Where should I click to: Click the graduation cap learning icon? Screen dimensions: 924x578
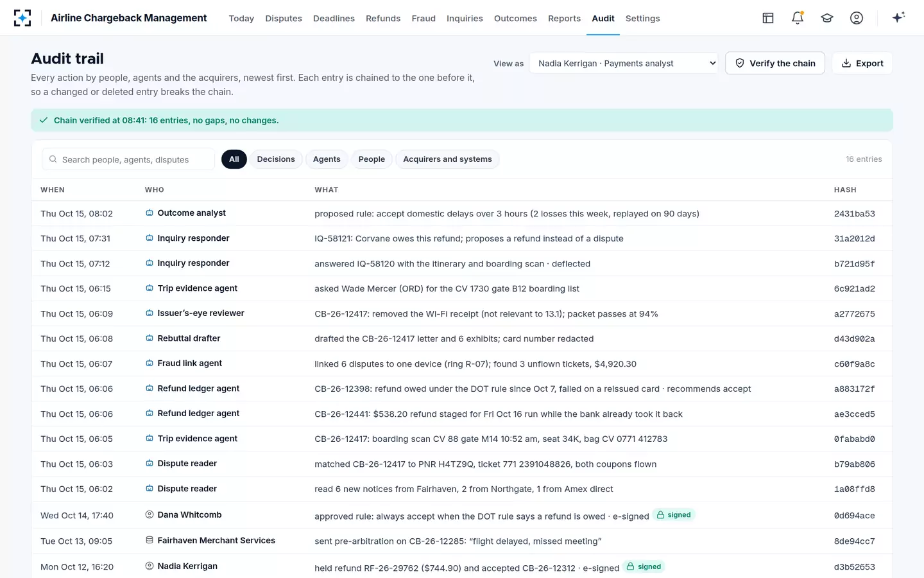[x=827, y=18]
